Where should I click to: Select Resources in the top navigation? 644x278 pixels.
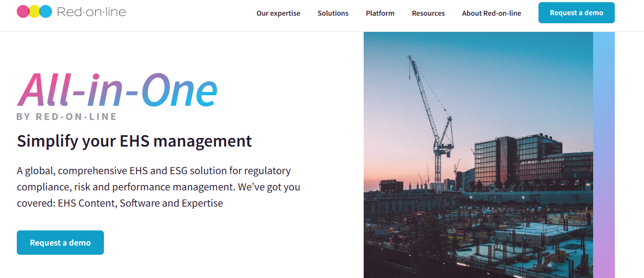pyautogui.click(x=428, y=13)
